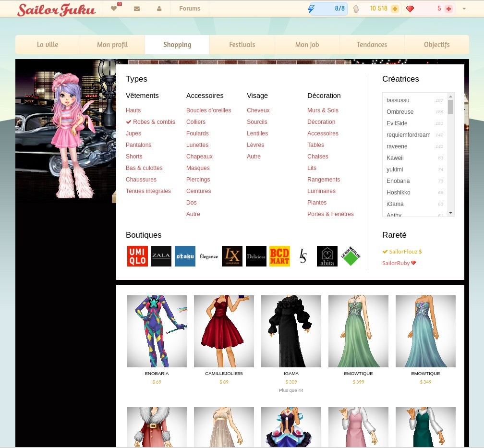Viewport: 484px width, 448px height.
Task: Select creator Ombreuse
Action: [415, 112]
